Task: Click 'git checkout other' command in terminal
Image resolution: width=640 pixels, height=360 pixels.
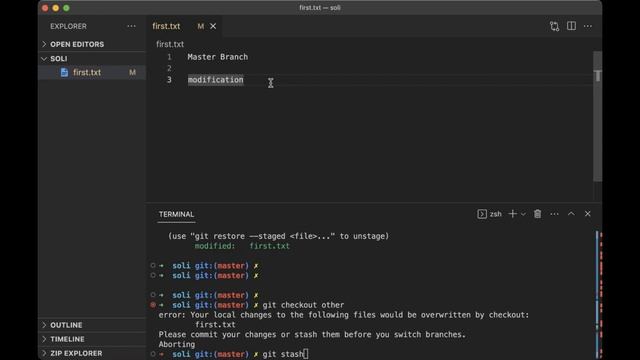Action: (x=303, y=305)
